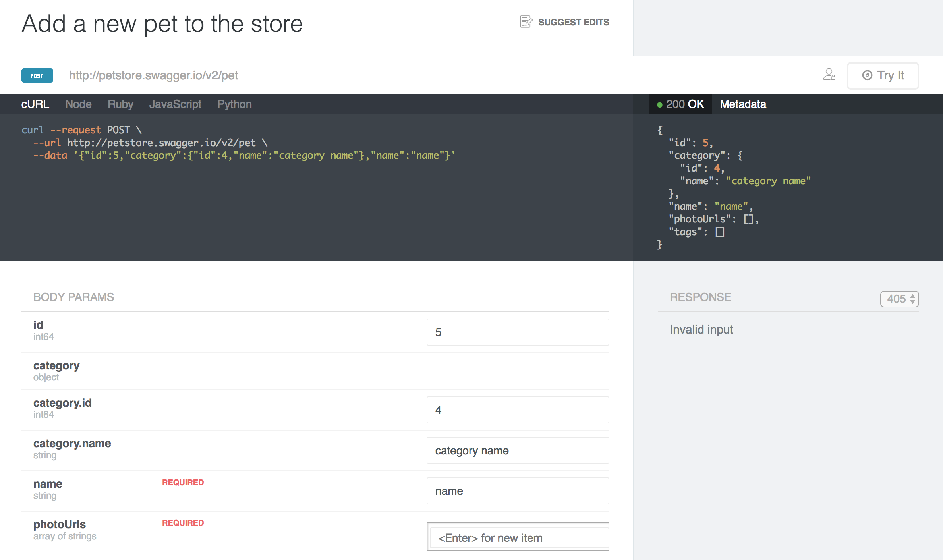Click the Try It button
Image resolution: width=943 pixels, height=560 pixels.
coord(883,75)
